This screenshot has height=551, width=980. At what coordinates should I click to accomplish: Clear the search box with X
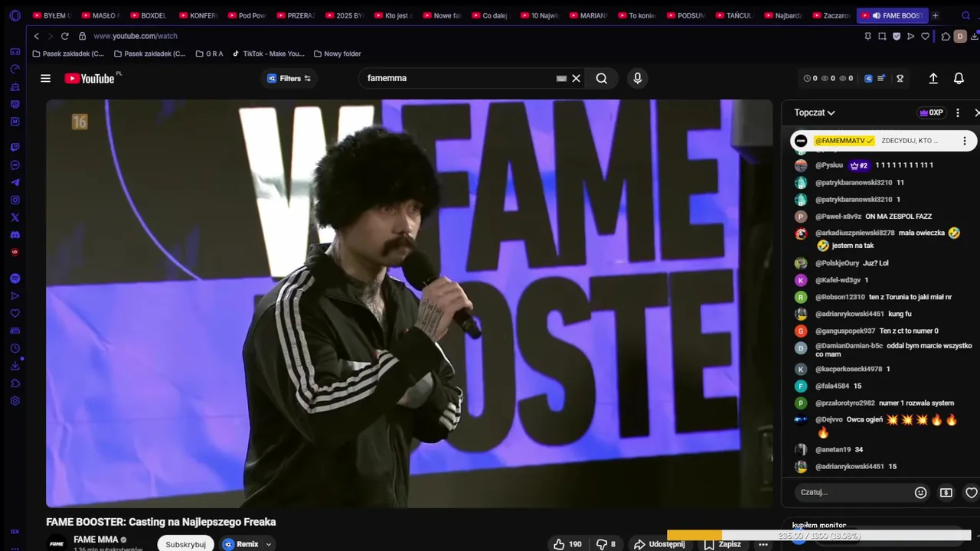[x=577, y=78]
